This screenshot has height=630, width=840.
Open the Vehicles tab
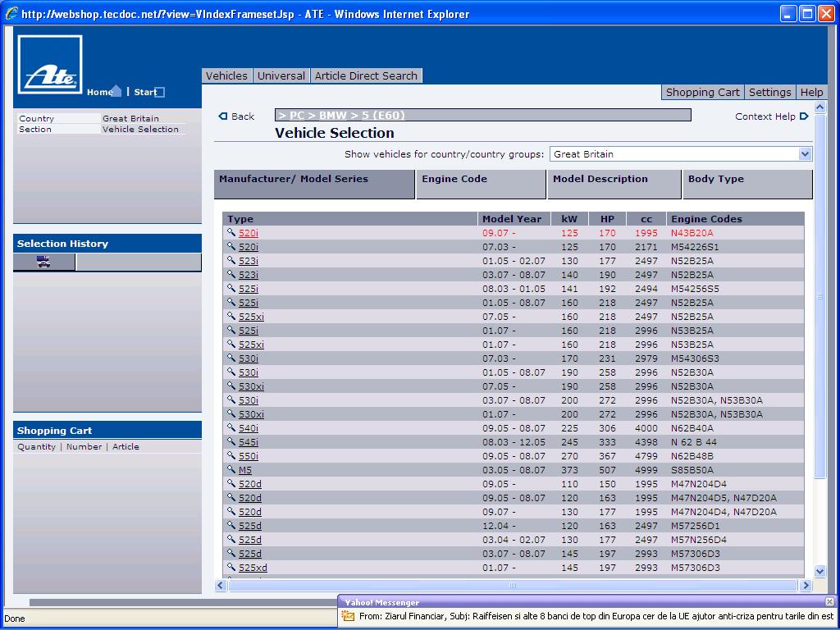(x=226, y=76)
